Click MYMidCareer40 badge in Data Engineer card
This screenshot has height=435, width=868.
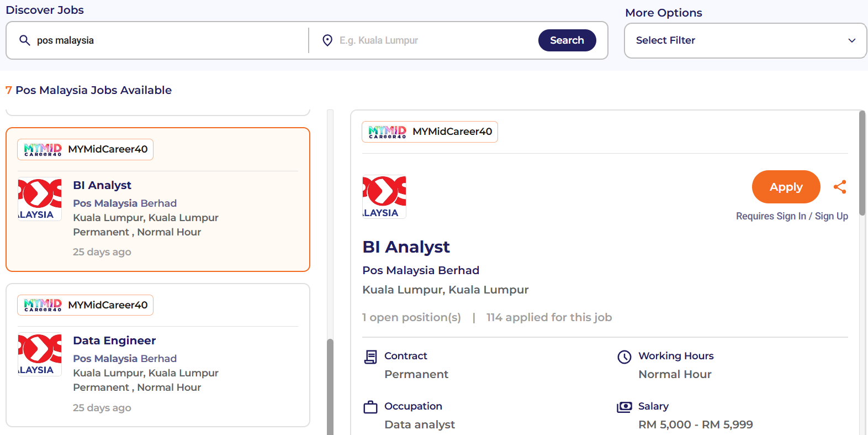tap(85, 305)
